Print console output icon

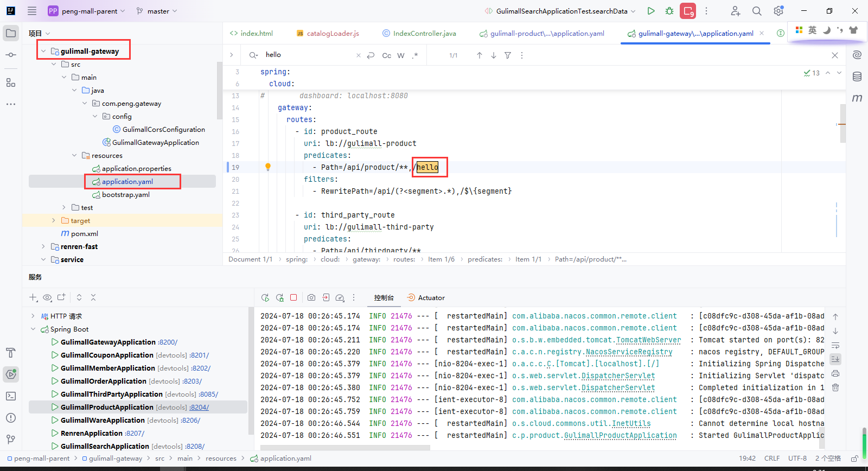pos(835,373)
